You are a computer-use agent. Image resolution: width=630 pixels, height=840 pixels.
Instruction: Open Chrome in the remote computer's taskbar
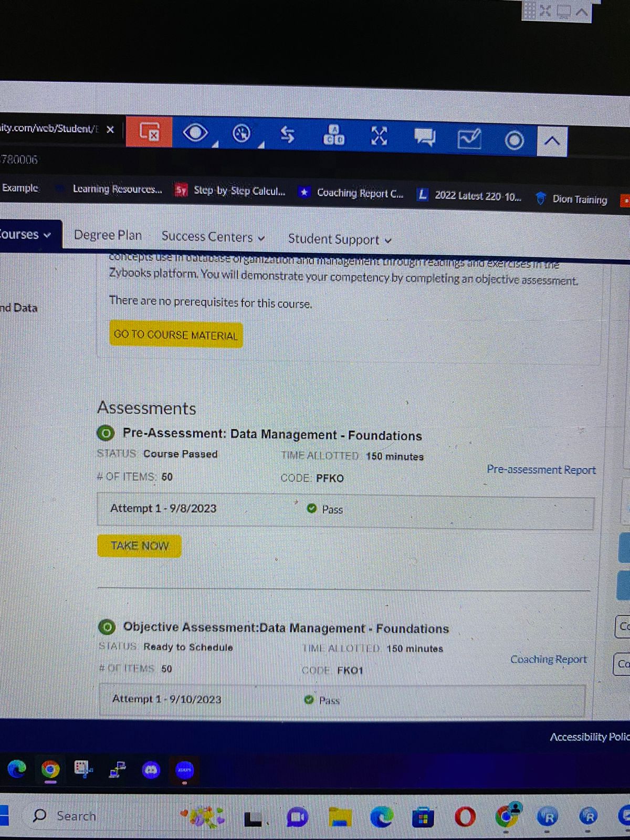click(x=50, y=770)
